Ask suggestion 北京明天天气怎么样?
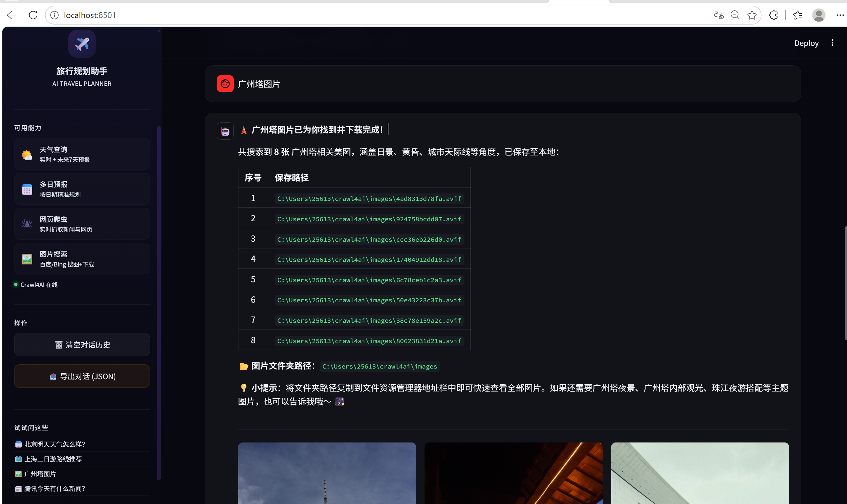The height and width of the screenshot is (504, 847). click(x=50, y=444)
